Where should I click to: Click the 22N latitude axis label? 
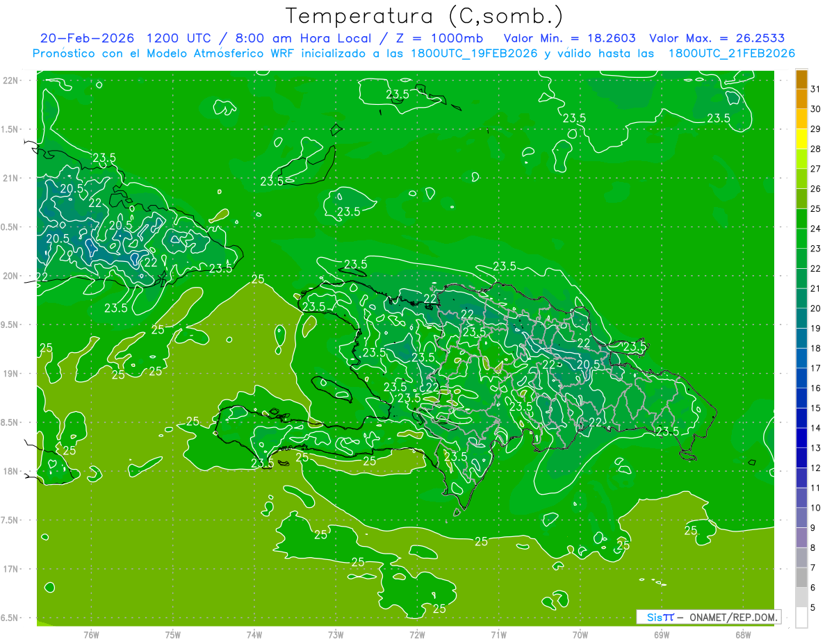pos(12,81)
